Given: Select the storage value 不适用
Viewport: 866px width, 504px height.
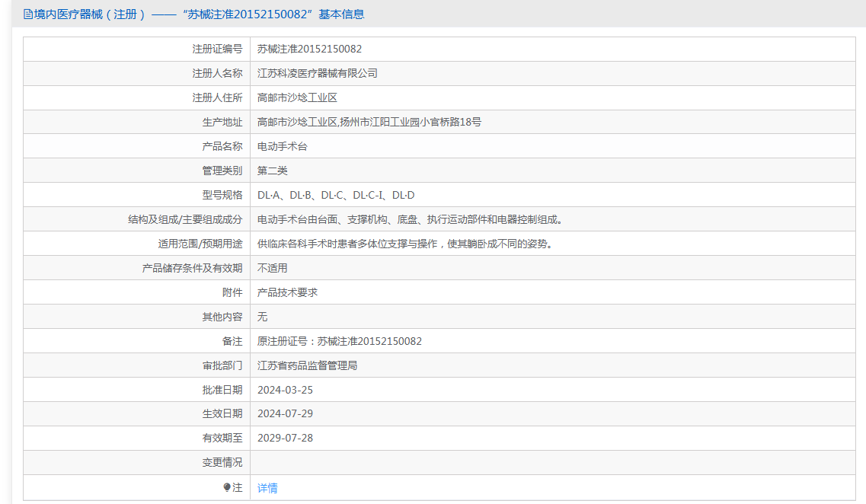Looking at the screenshot, I should coord(272,268).
